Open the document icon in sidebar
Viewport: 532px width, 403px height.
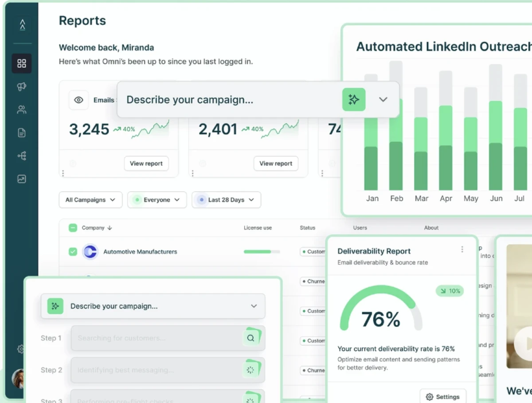[x=22, y=133]
